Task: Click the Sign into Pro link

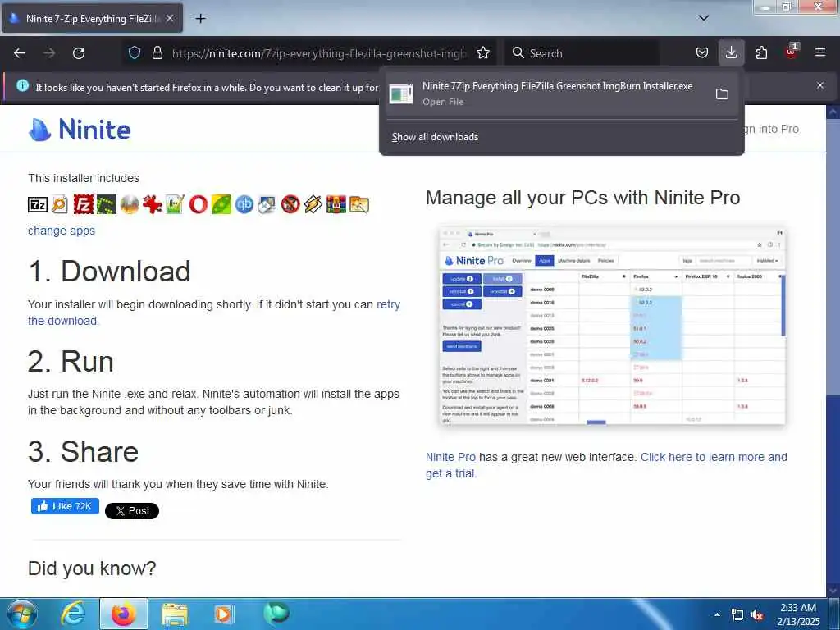Action: [771, 129]
